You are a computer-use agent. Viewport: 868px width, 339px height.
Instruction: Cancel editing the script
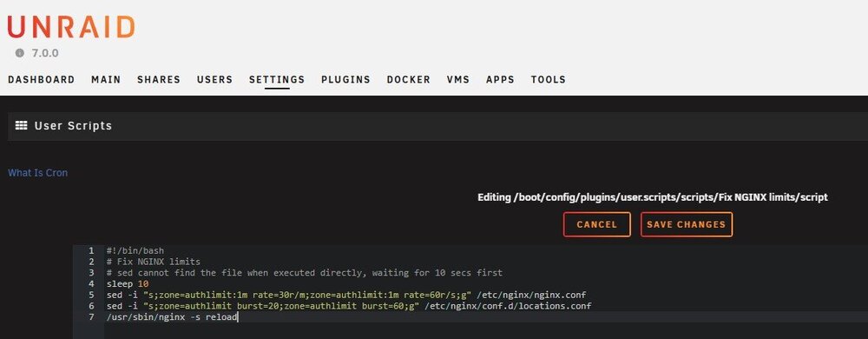[597, 224]
